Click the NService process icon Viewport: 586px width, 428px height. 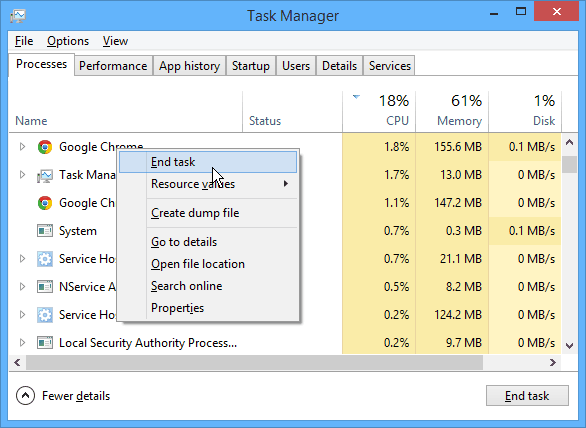pos(45,287)
